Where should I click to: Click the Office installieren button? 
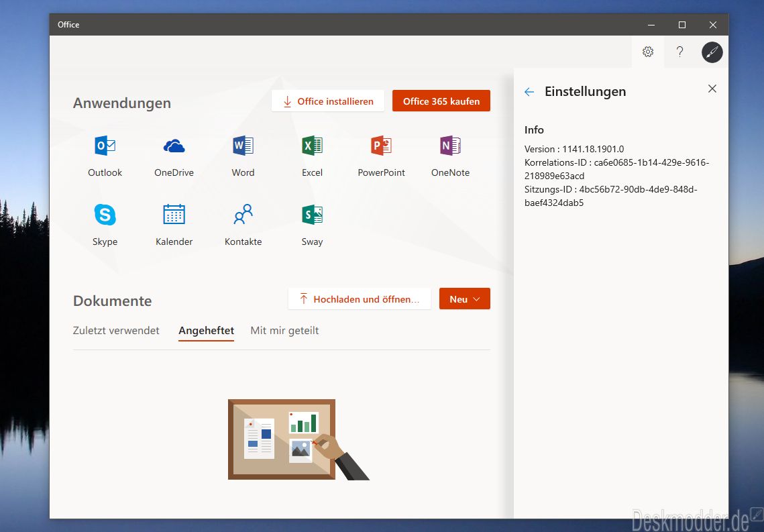(x=328, y=101)
